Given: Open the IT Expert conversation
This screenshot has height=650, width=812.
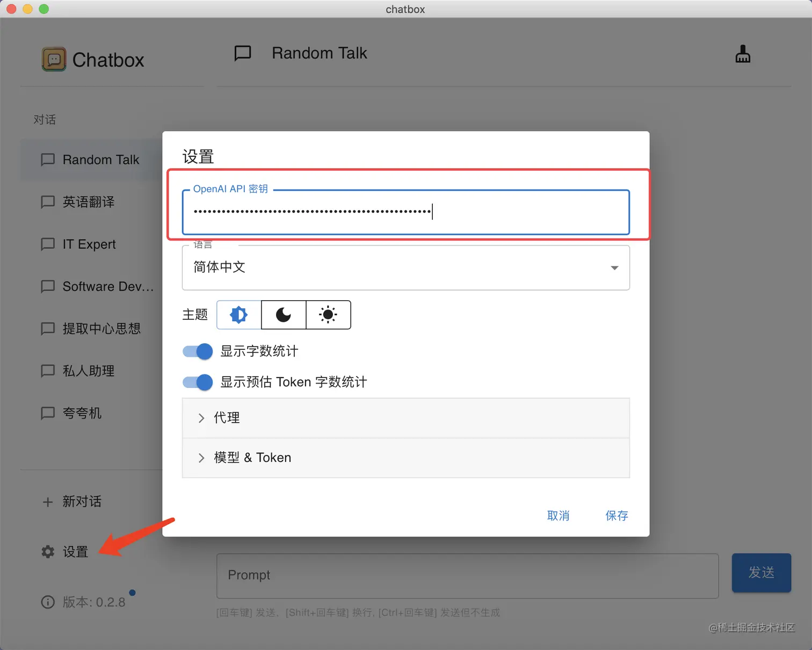Looking at the screenshot, I should (91, 244).
